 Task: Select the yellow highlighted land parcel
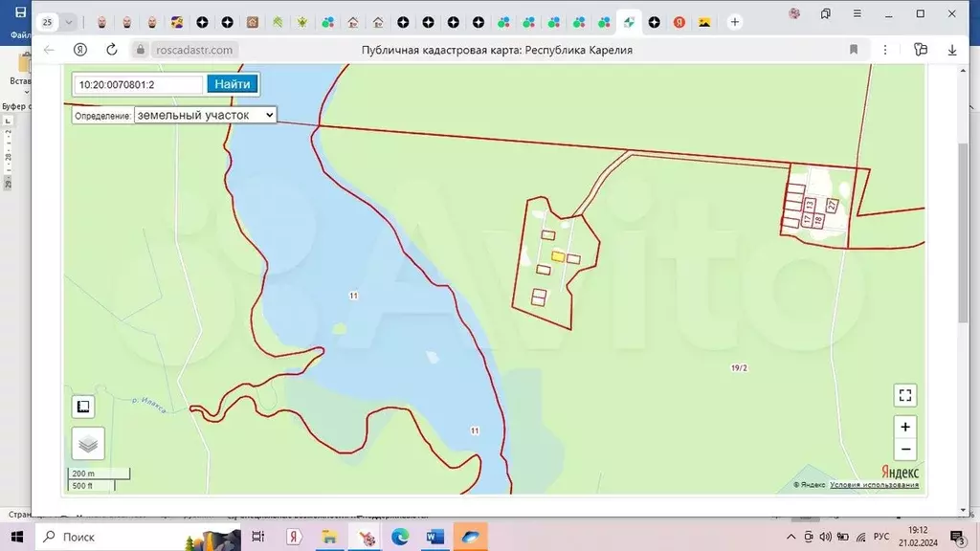click(557, 256)
